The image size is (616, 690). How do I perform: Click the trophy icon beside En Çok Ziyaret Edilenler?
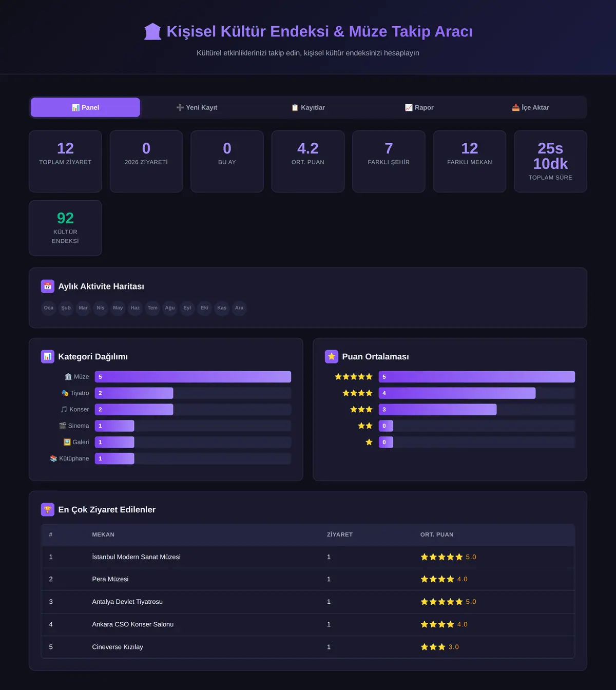[48, 509]
